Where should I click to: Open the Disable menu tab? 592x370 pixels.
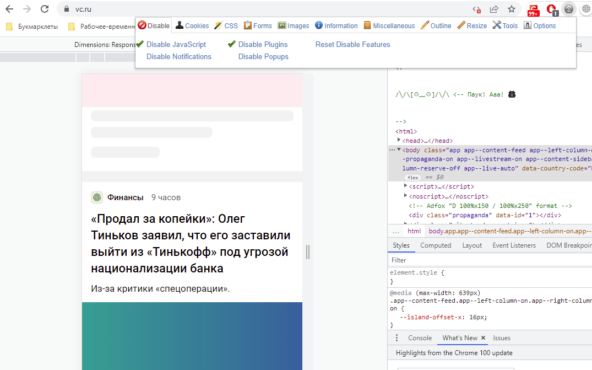pos(154,26)
